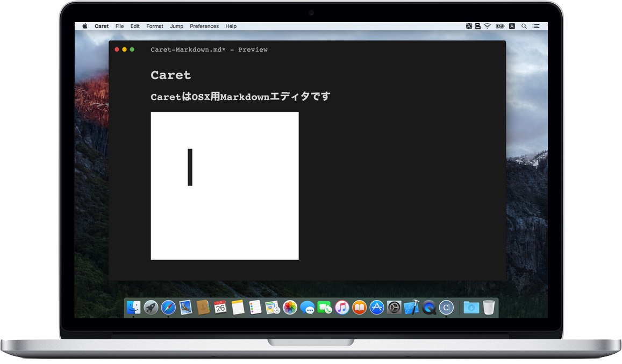Open Calendar from the Dock

220,307
